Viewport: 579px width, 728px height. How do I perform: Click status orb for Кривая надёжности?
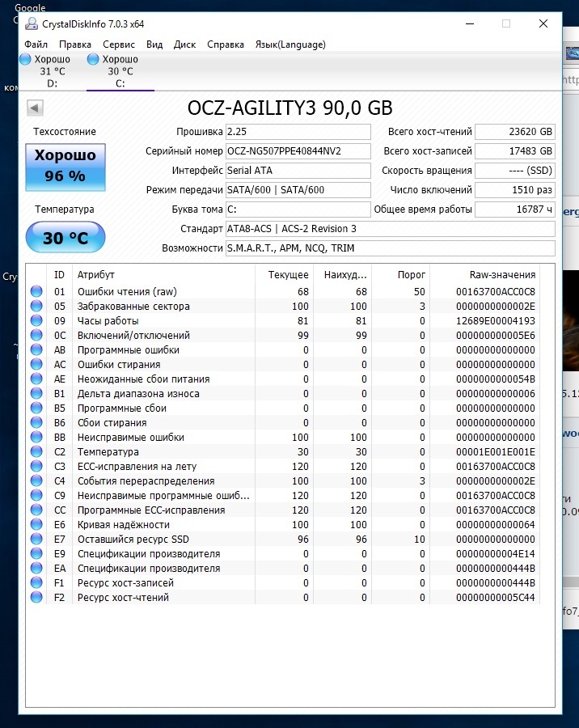(36, 524)
